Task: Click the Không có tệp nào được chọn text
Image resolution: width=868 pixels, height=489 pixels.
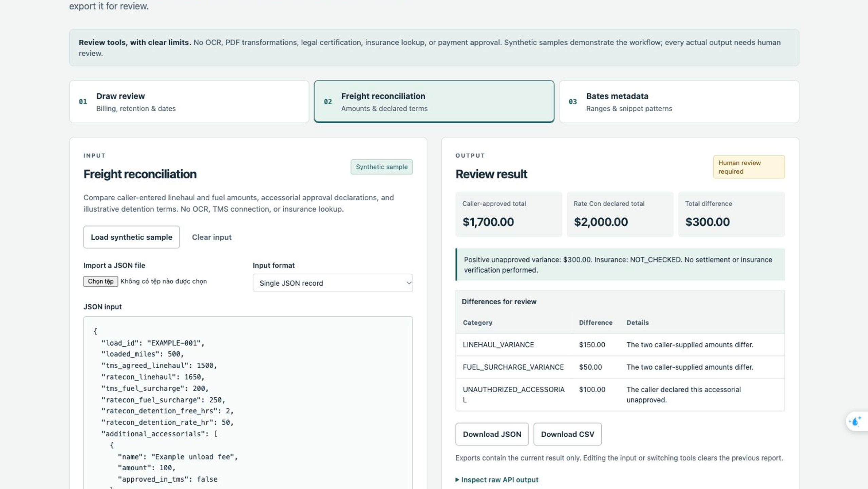Action: click(164, 281)
